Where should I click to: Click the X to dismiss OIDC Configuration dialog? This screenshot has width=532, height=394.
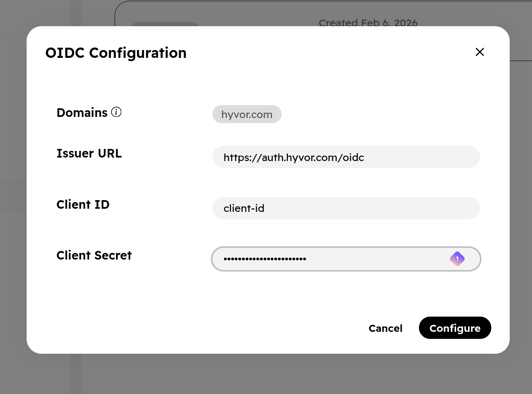pyautogui.click(x=480, y=52)
